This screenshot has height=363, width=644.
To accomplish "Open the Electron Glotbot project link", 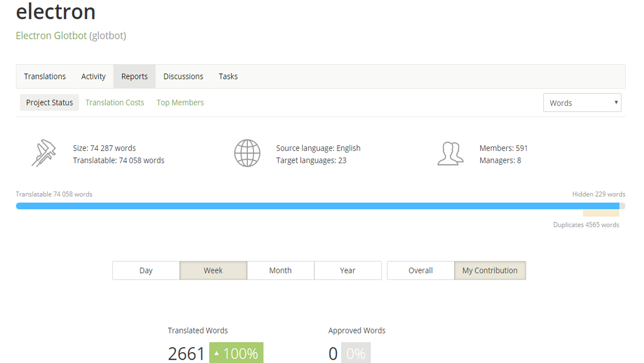I will (x=51, y=35).
